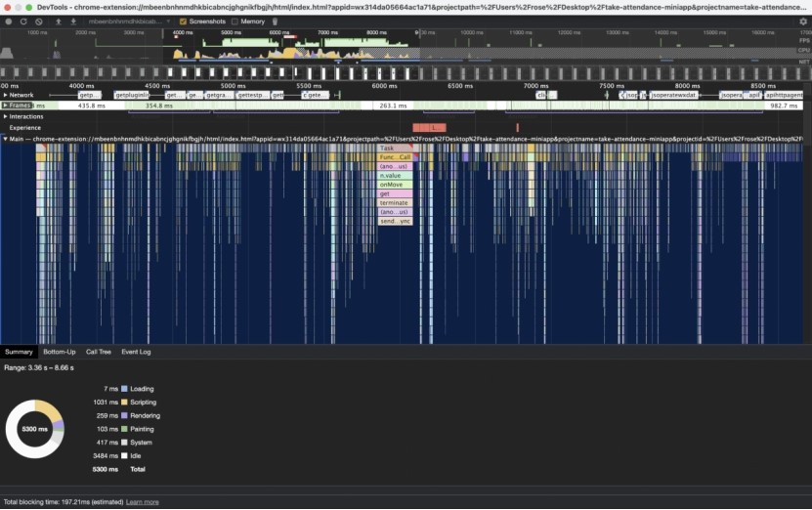812x510 pixels.
Task: Select the onMove flame entry
Action: [395, 185]
